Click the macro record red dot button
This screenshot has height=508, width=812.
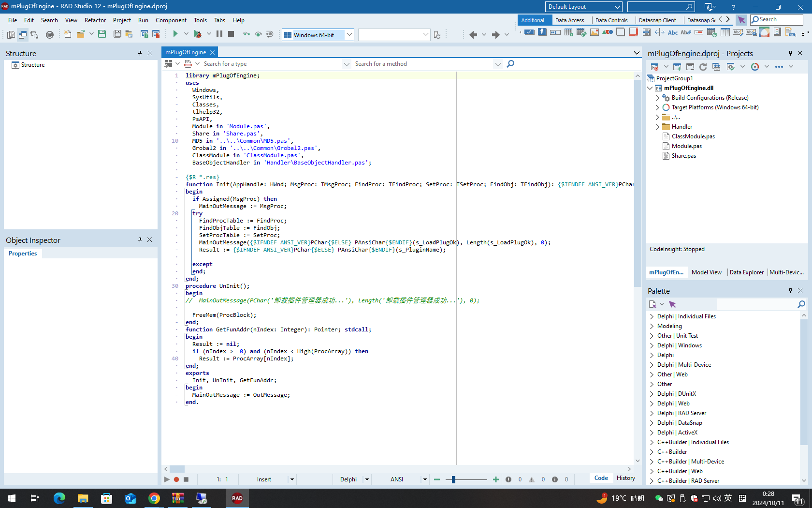pyautogui.click(x=176, y=479)
